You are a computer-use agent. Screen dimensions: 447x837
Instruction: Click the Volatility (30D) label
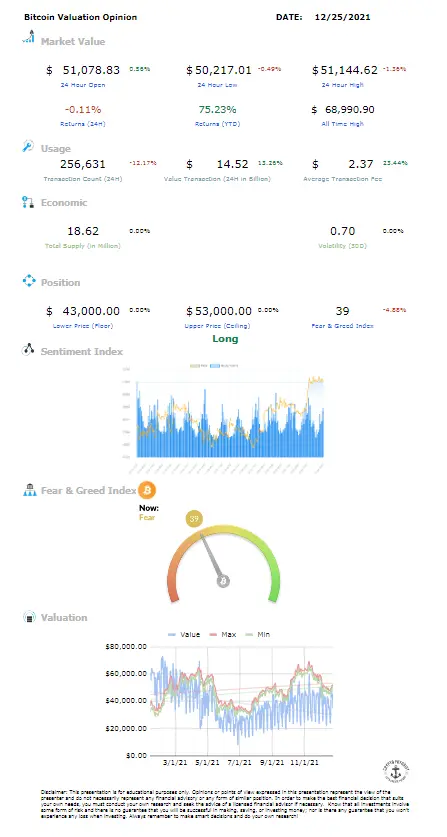click(342, 246)
